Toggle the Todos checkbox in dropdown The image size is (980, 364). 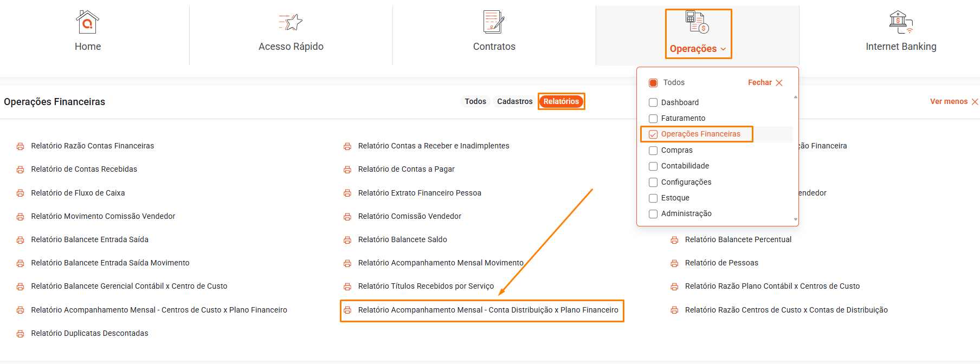click(x=653, y=83)
